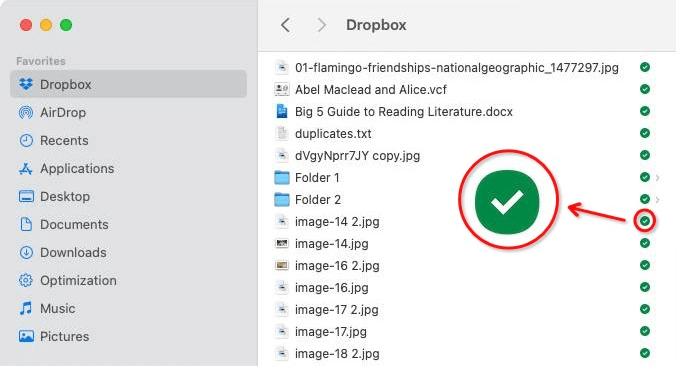
Task: Click sync checkmark for the flamingo jpg
Action: [x=645, y=67]
